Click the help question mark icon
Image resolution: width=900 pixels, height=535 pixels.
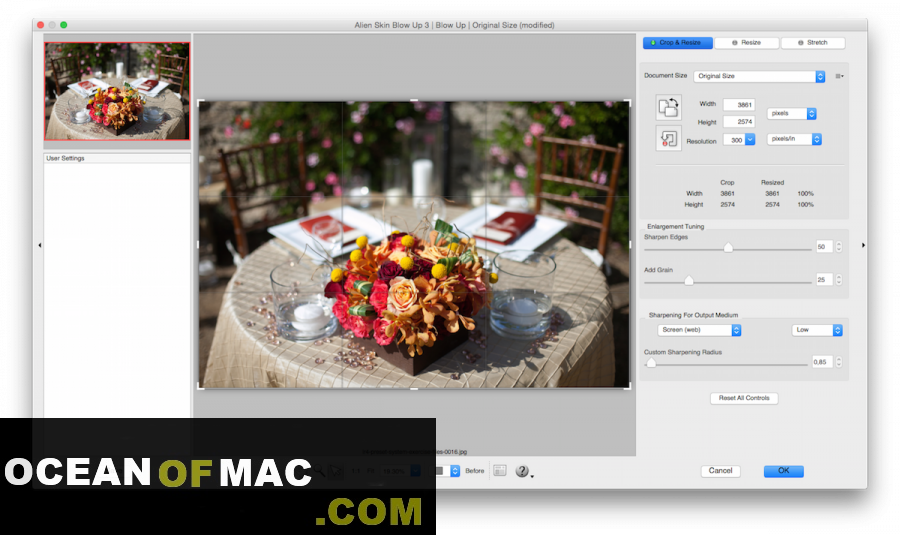pos(522,471)
